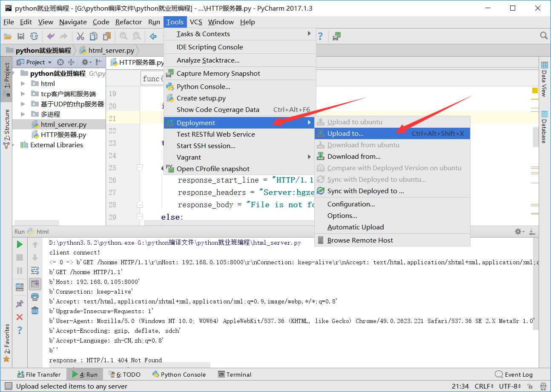
Task: Click the Save All floppy disk icon
Action: click(x=21, y=37)
